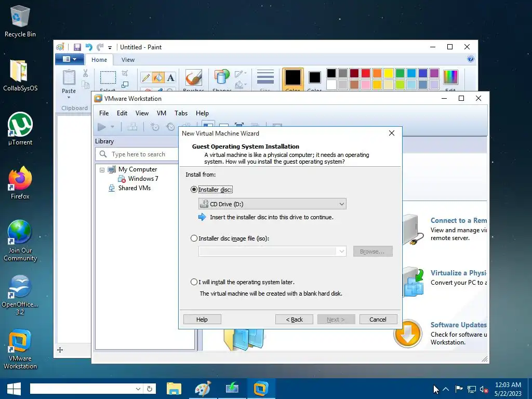532x399 pixels.
Task: Select the Color 2 swatch in Paint
Action: pyautogui.click(x=314, y=80)
